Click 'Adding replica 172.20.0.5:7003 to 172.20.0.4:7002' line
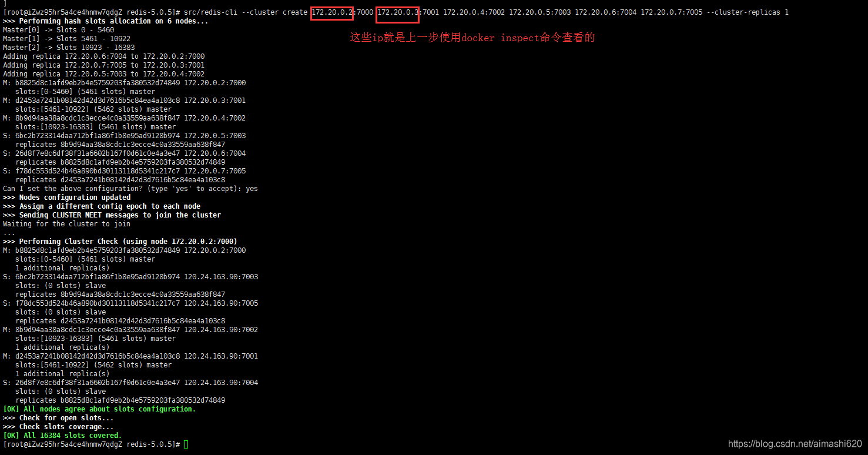Image resolution: width=868 pixels, height=455 pixels. click(x=104, y=74)
